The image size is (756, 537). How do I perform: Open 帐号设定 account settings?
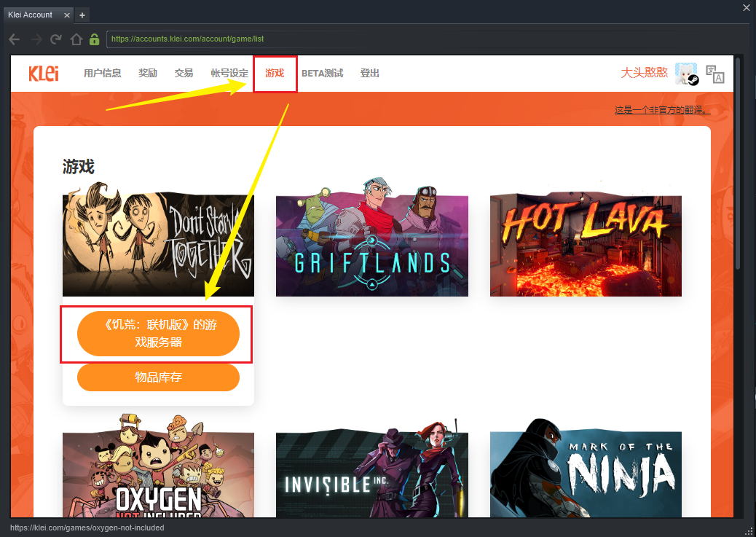tap(229, 74)
